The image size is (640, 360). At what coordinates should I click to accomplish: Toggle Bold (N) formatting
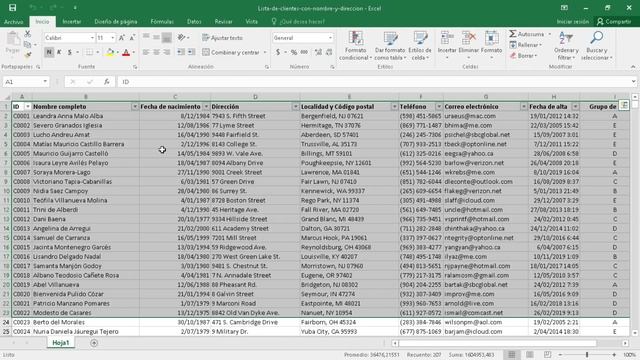pyautogui.click(x=49, y=52)
